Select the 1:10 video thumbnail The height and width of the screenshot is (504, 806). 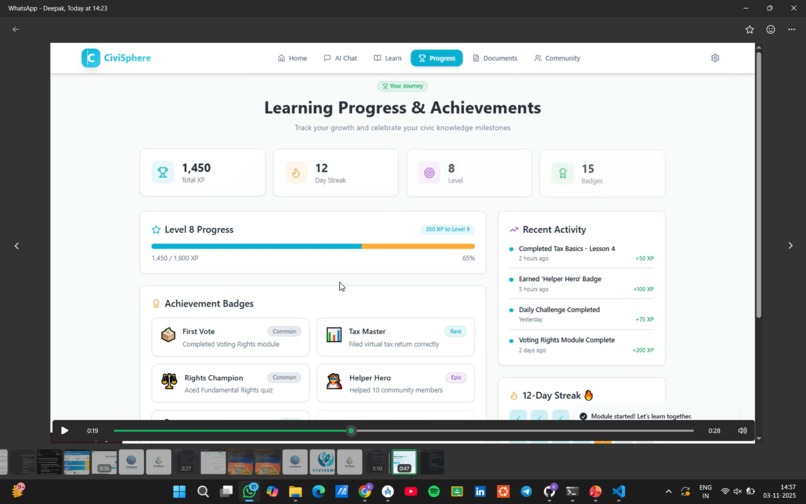point(377,462)
